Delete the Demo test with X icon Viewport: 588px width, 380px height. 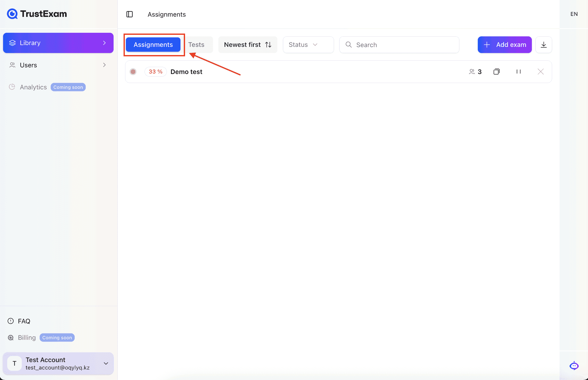[541, 72]
